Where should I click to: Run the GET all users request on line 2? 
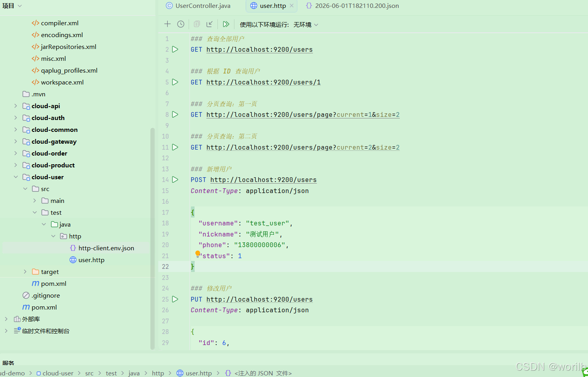[x=175, y=49]
